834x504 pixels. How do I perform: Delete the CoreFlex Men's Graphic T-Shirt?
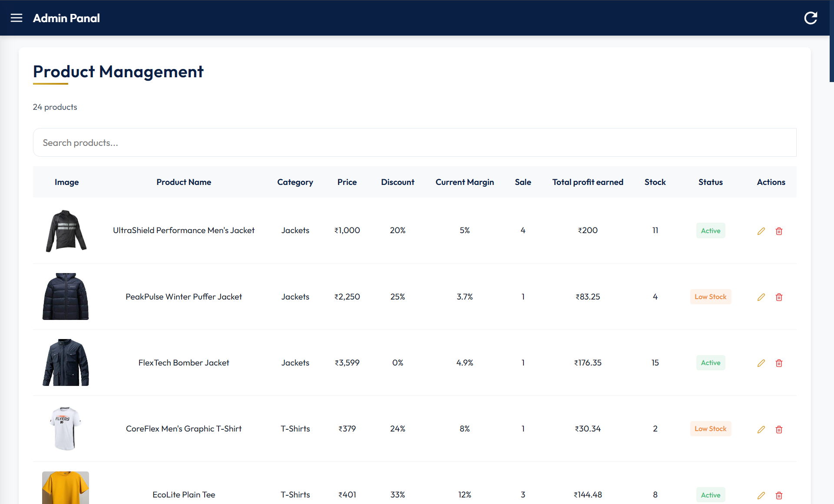[x=779, y=429]
